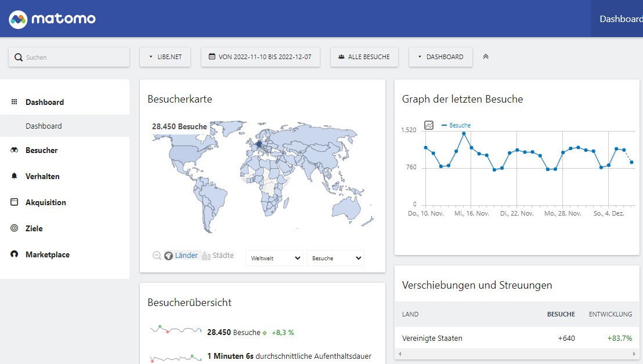Open the date range picker button
The image size is (643, 364).
(261, 57)
